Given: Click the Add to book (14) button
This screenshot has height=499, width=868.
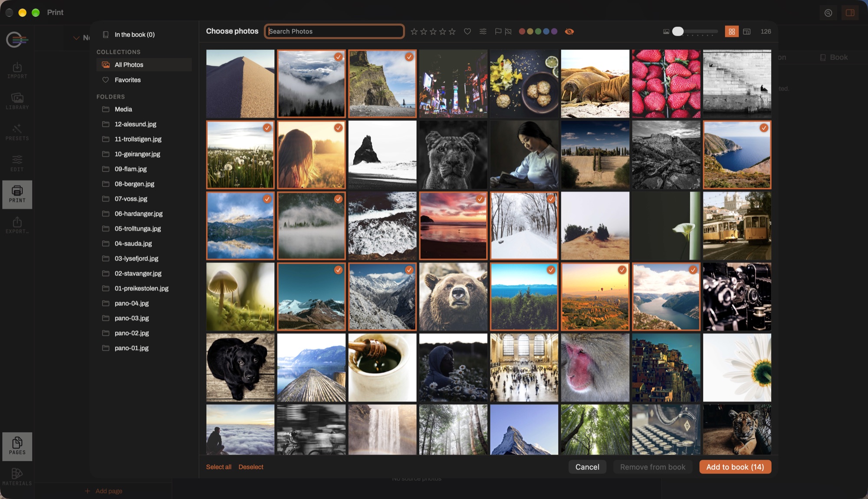Looking at the screenshot, I should [x=735, y=467].
